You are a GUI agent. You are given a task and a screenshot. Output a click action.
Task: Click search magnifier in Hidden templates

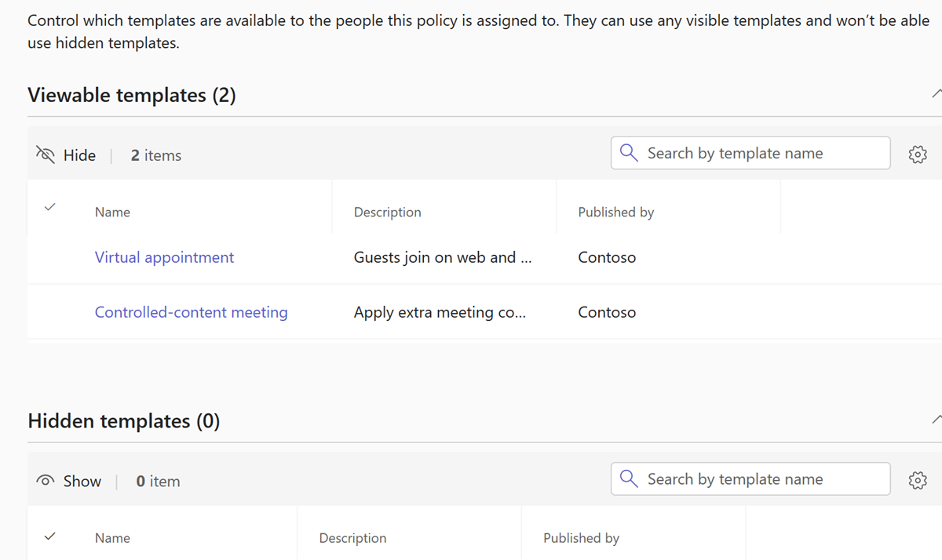(629, 479)
